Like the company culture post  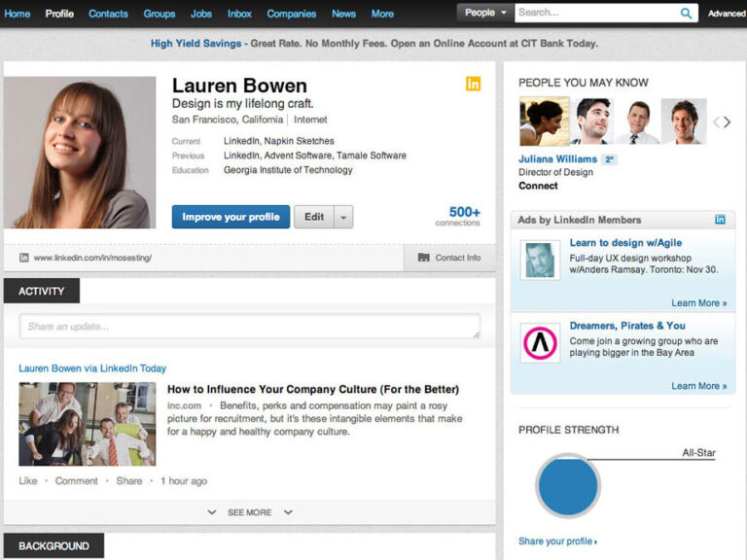pyautogui.click(x=28, y=481)
